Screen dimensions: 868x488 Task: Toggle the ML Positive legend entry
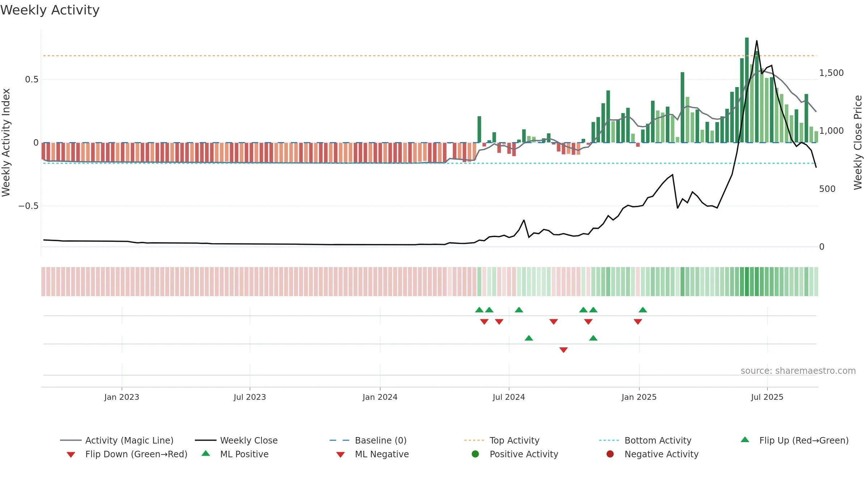(235, 454)
